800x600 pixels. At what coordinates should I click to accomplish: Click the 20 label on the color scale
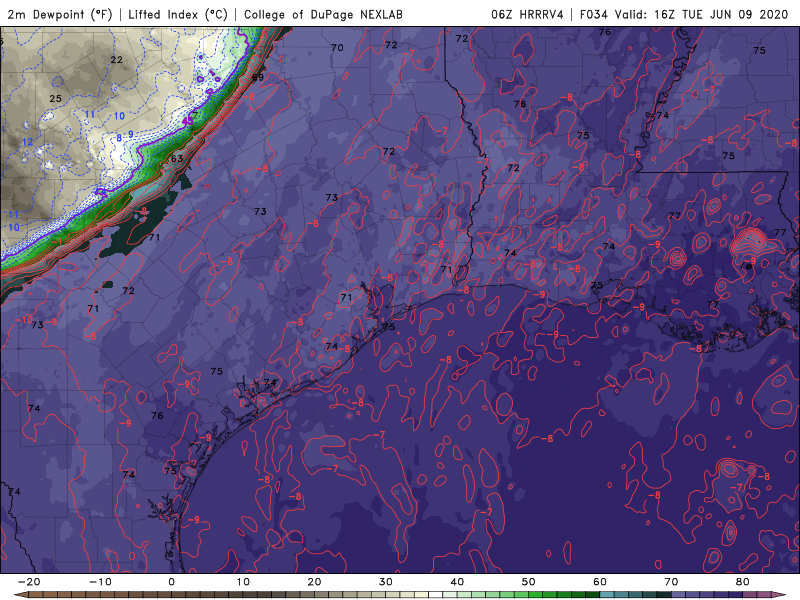(314, 582)
